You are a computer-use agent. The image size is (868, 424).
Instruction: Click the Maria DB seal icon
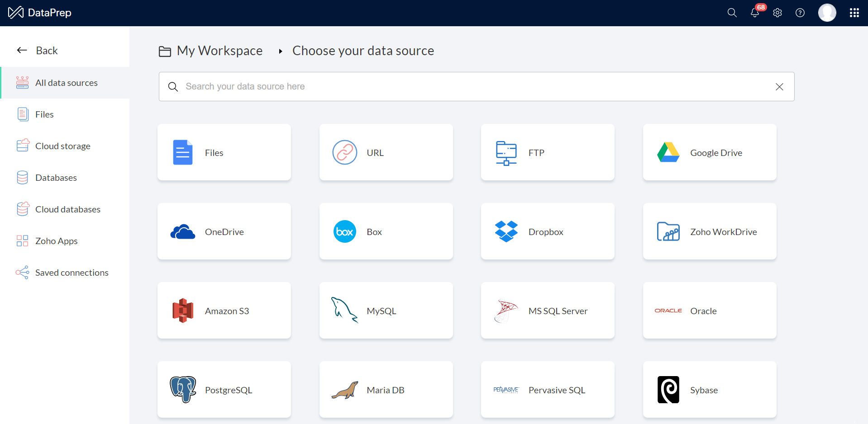click(345, 390)
